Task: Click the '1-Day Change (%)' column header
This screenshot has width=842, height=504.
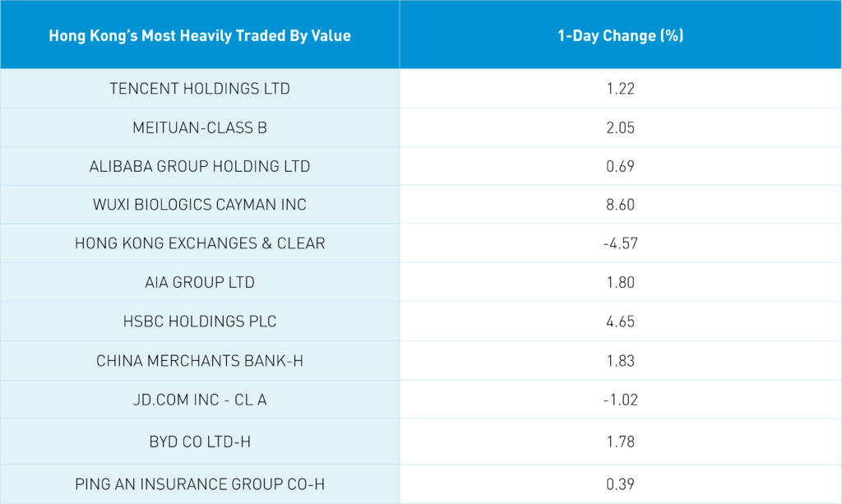Action: pyautogui.click(x=620, y=35)
